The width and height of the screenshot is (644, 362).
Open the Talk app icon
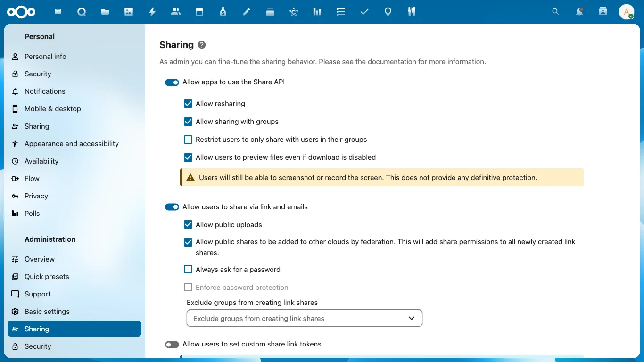coord(82,12)
